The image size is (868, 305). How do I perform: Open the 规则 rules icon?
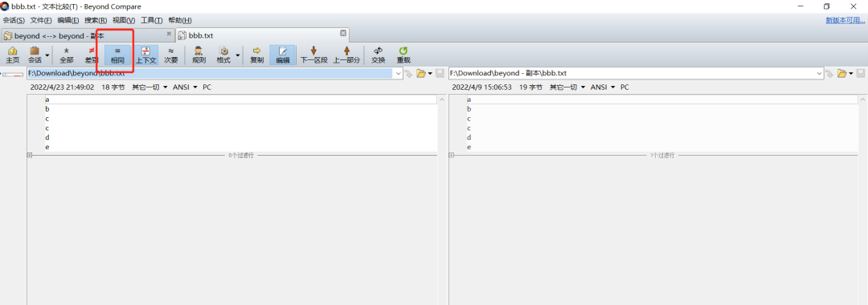pos(199,55)
